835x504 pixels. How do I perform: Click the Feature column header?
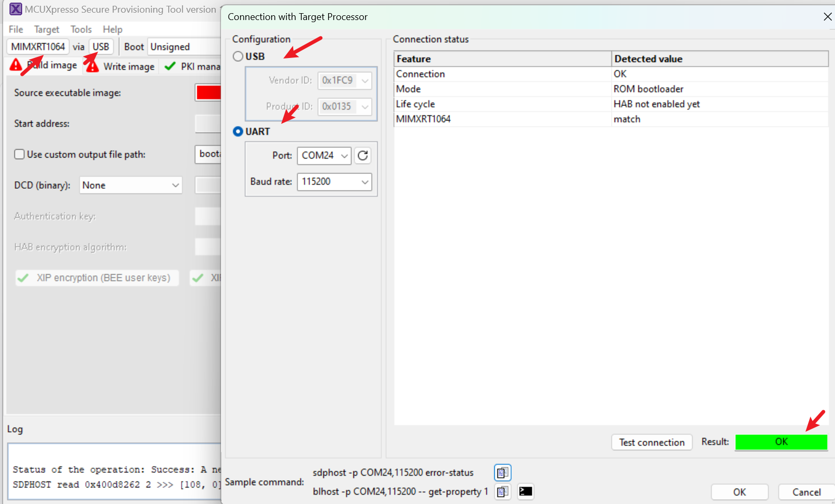[x=503, y=59]
